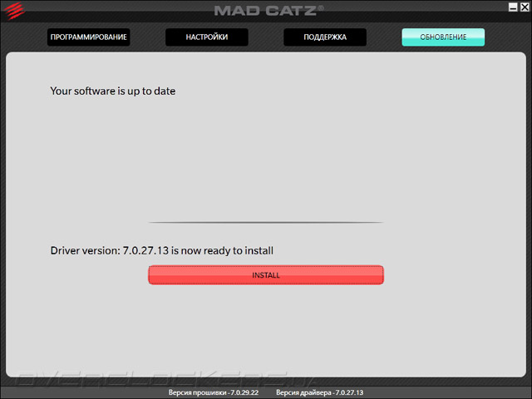
Task: Close the Mad Catz window
Action: point(525,7)
